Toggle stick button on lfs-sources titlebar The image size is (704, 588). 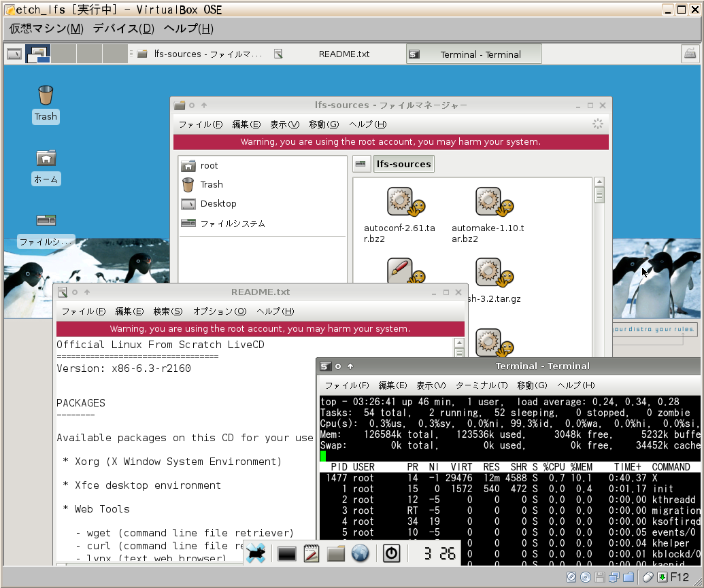click(192, 105)
